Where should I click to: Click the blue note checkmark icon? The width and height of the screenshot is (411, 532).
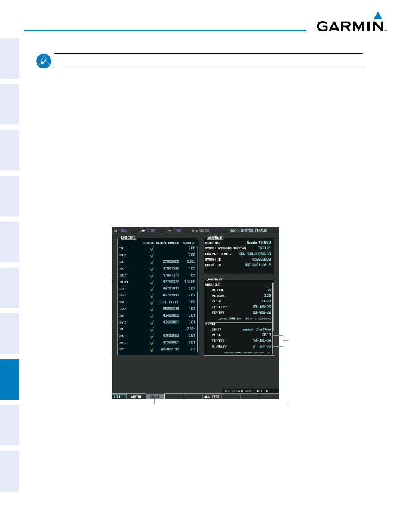(x=44, y=61)
